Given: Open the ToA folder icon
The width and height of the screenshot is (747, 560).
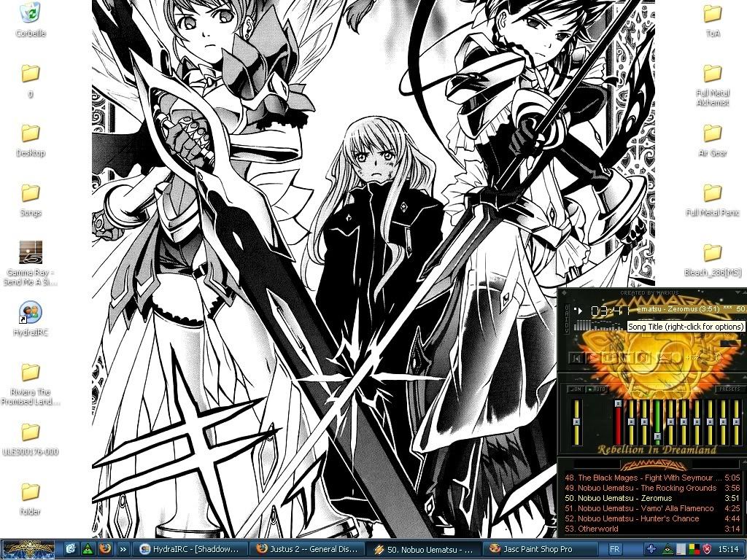Looking at the screenshot, I should pyautogui.click(x=712, y=20).
